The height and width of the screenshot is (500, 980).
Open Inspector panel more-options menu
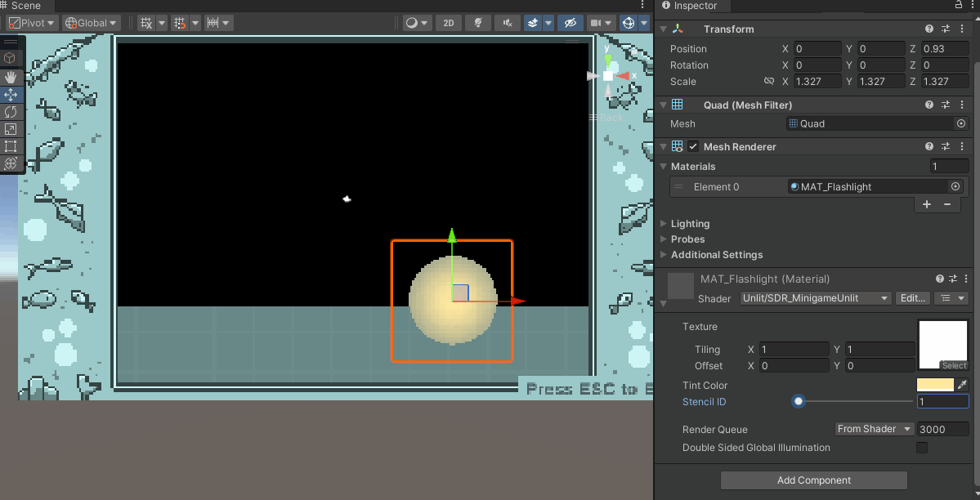tap(973, 5)
